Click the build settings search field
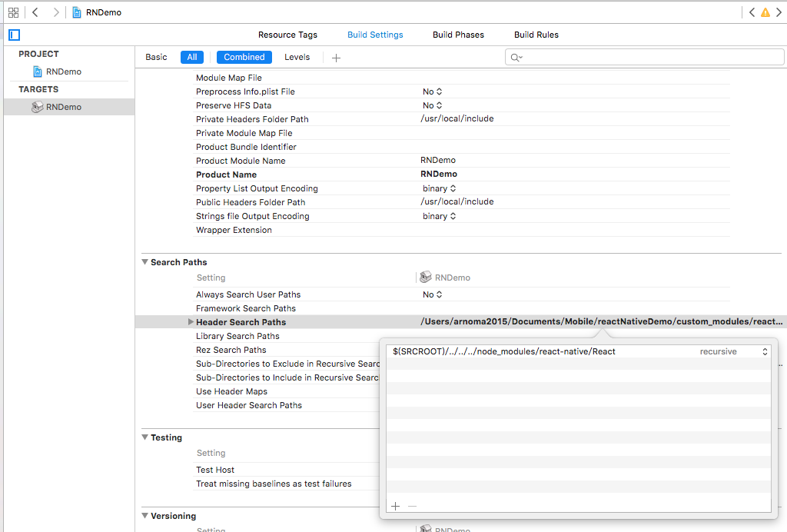787x532 pixels. coord(646,58)
